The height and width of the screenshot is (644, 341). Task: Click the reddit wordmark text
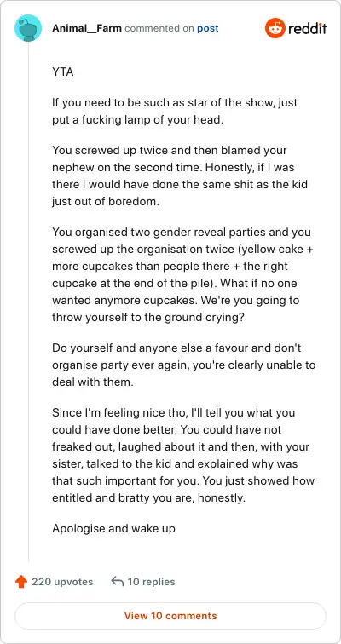point(307,28)
